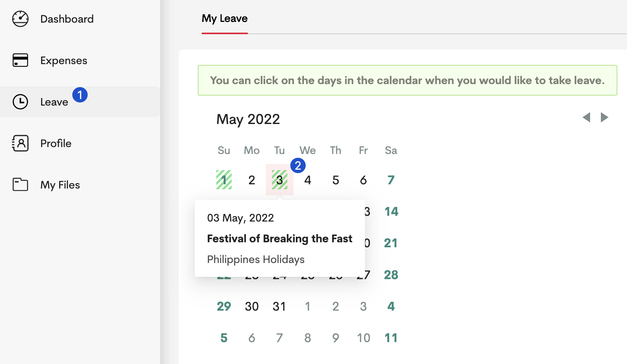627x364 pixels.
Task: Click the Dashboard gauge icon
Action: 20,19
